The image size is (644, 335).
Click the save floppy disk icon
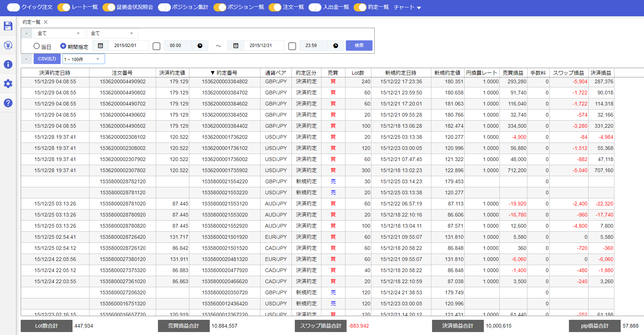[8, 26]
